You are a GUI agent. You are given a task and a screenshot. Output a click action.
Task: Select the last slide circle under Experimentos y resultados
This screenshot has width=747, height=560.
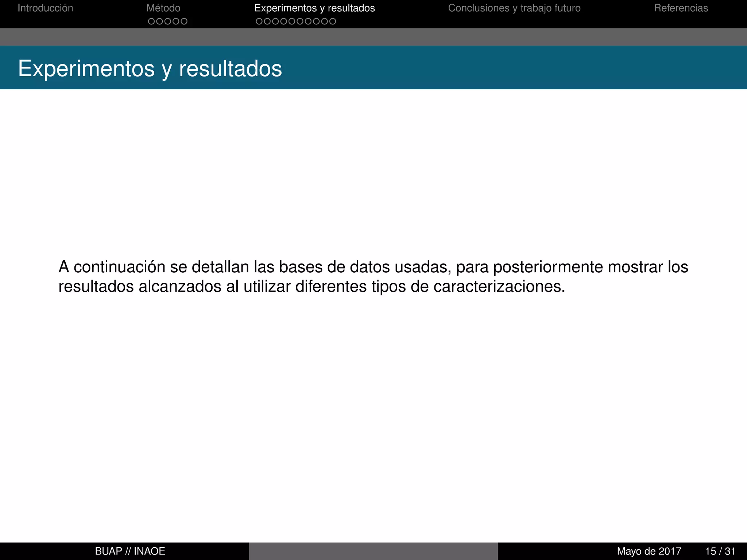pos(333,22)
